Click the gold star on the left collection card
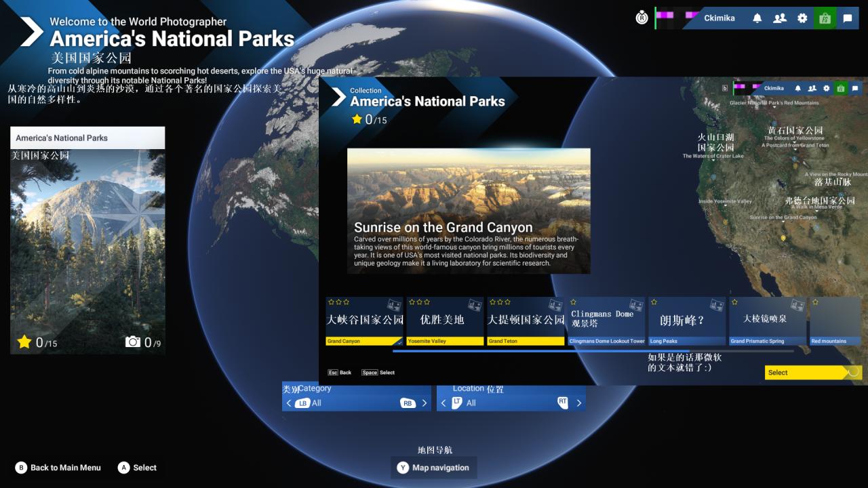The image size is (868, 488). (24, 342)
